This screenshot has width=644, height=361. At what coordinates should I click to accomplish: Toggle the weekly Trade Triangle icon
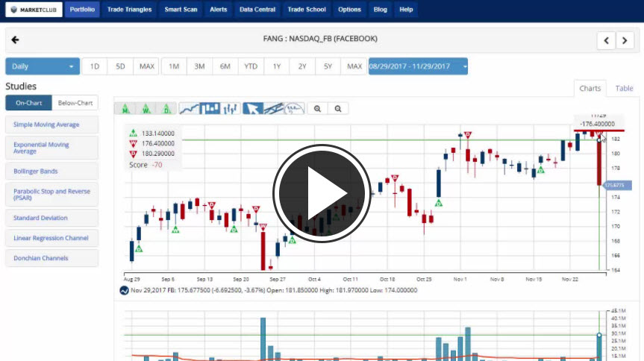coord(146,109)
